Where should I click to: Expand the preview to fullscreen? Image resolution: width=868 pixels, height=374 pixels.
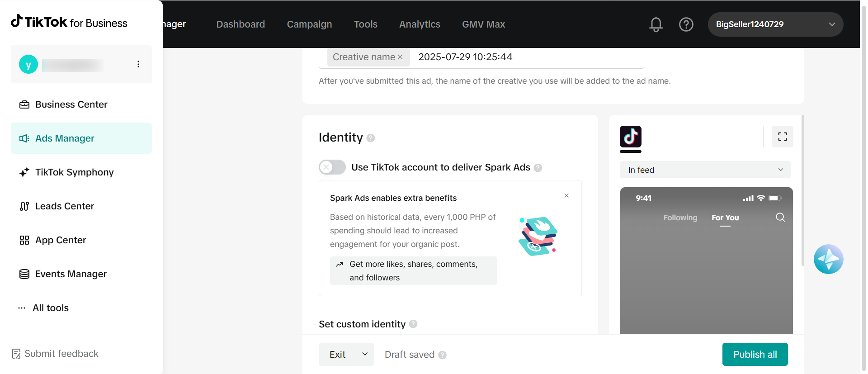point(783,137)
